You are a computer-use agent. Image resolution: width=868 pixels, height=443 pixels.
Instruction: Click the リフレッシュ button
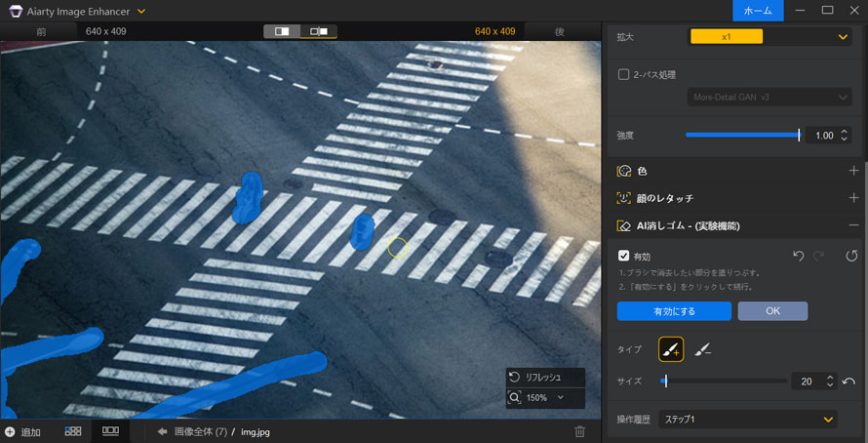click(x=545, y=378)
